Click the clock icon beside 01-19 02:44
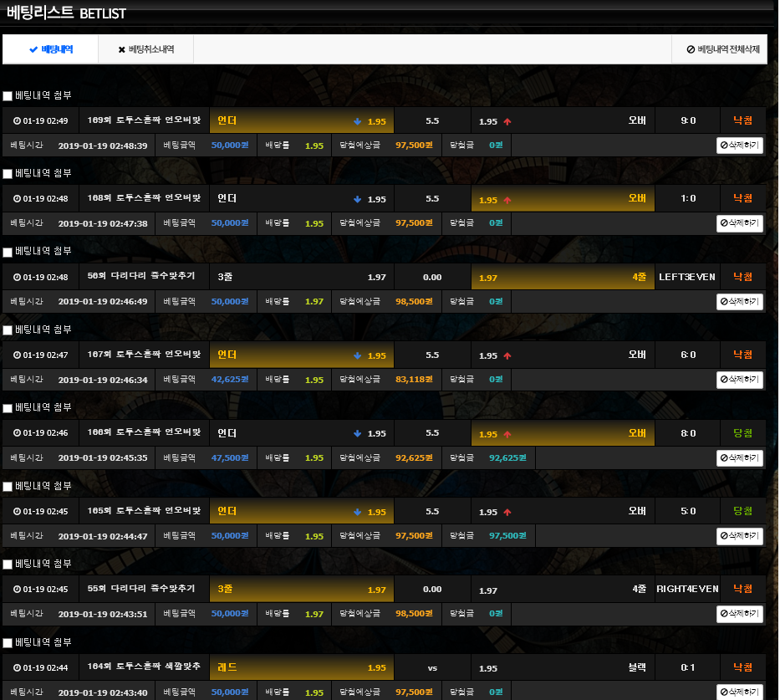This screenshot has height=700, width=780. (x=17, y=668)
